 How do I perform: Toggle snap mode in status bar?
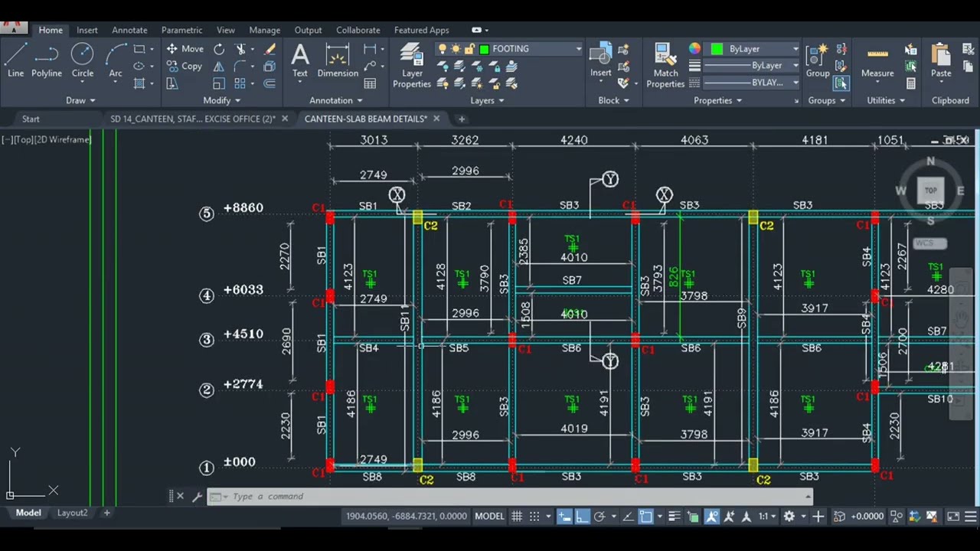pyautogui.click(x=534, y=517)
